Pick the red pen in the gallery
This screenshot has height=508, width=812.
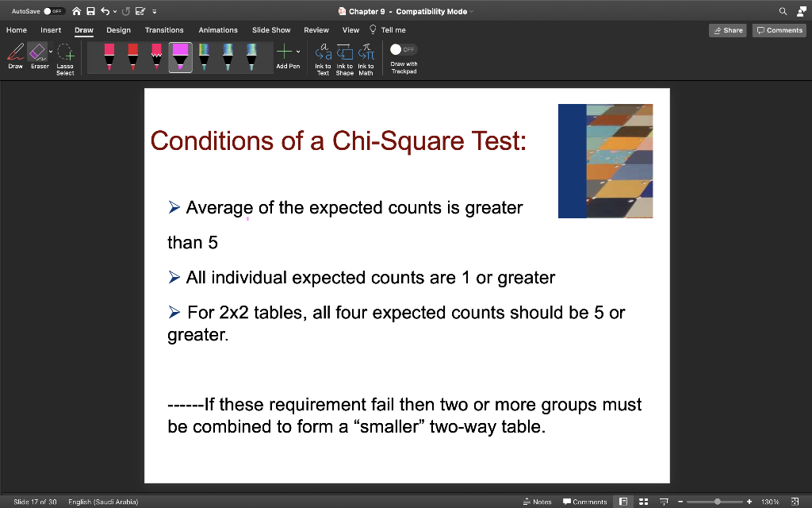133,56
